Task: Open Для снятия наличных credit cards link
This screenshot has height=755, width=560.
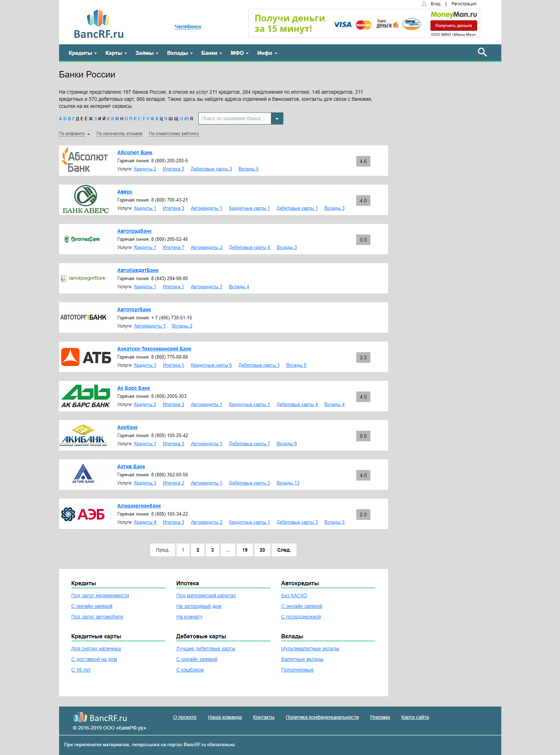Action: [96, 649]
